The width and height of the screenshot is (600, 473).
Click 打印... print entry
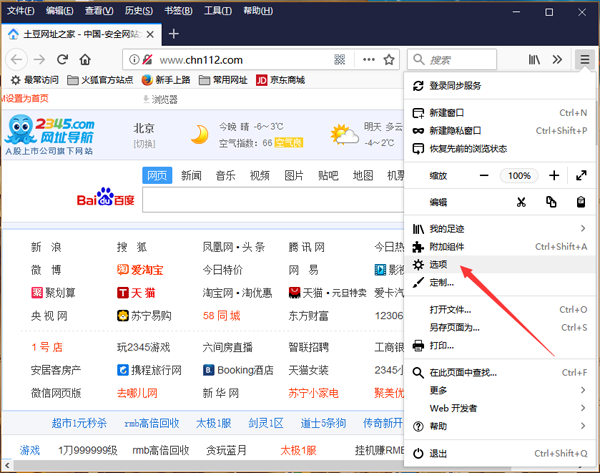(500, 346)
